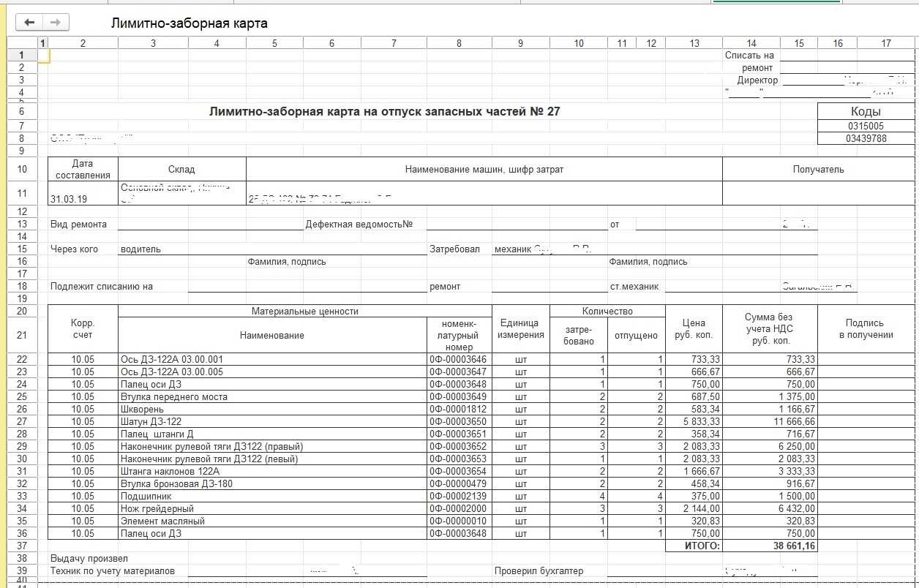Image resolution: width=919 pixels, height=588 pixels.
Task: Click nomenclature number 0Ф-00000479
Action: click(459, 483)
